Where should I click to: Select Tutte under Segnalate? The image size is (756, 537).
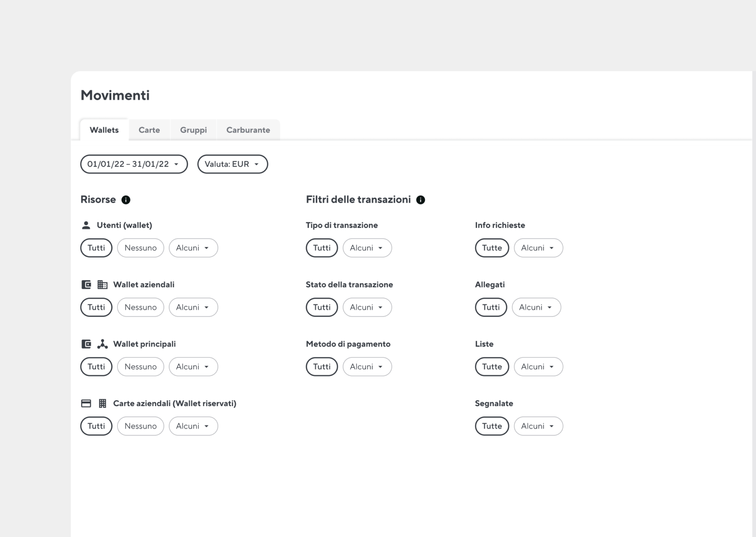tap(492, 426)
